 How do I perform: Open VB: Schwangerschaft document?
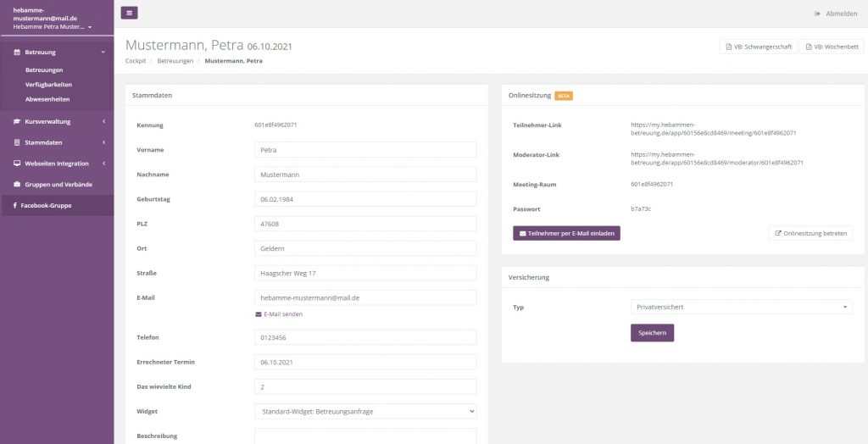pyautogui.click(x=757, y=47)
